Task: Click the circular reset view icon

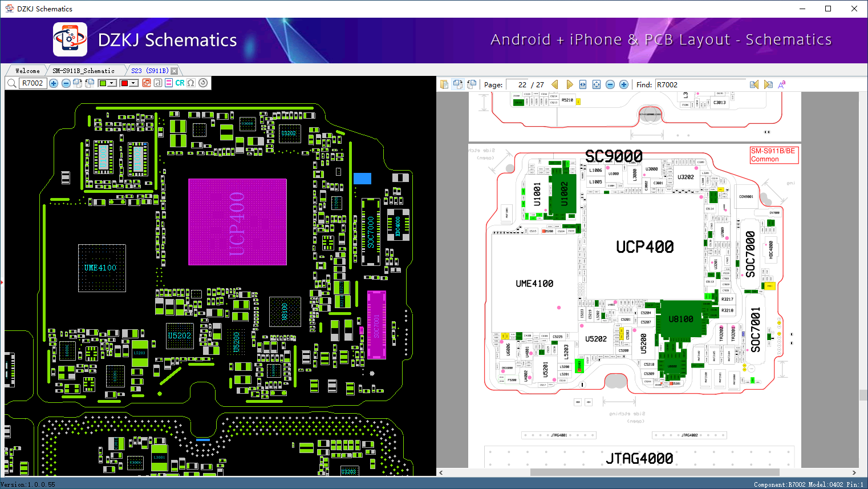Action: pos(203,83)
